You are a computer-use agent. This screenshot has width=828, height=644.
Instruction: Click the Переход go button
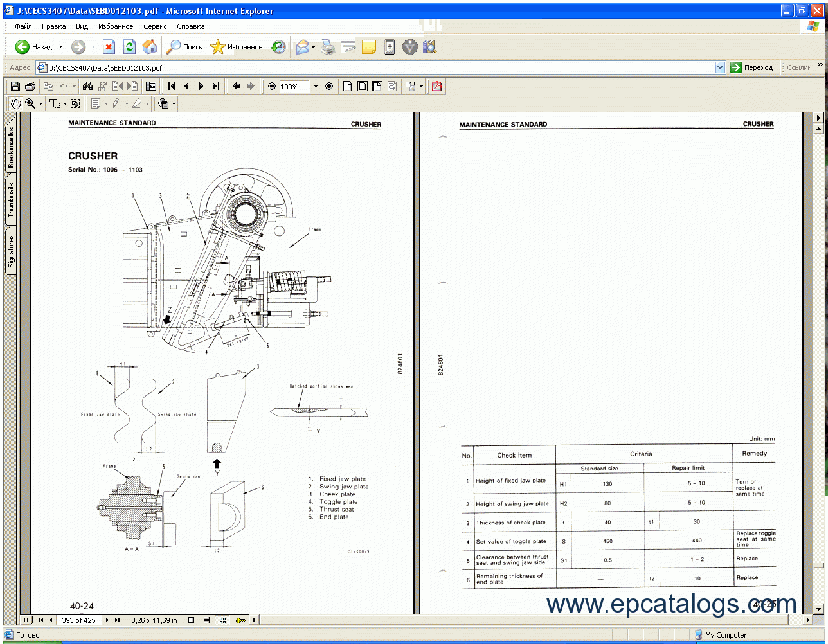[x=752, y=67]
